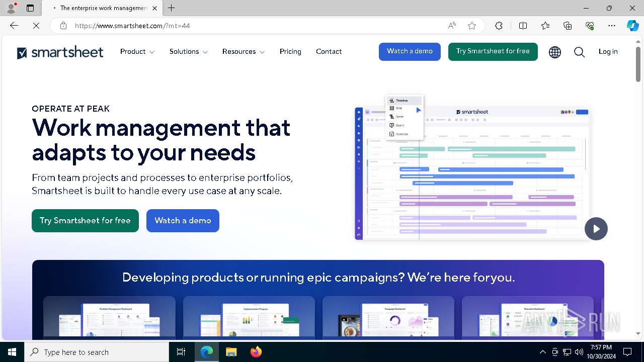
Task: Open the Portfolio Management Dashboard card
Action: coord(109,317)
